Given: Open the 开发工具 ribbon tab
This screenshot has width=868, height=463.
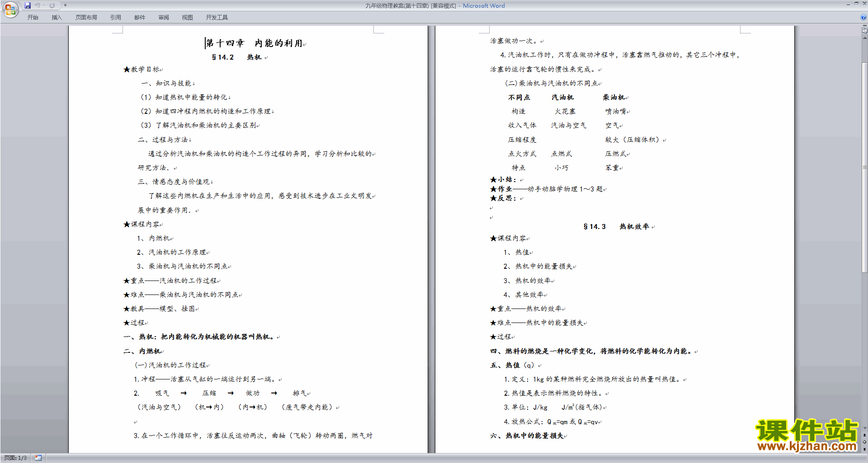Looking at the screenshot, I should pos(217,17).
